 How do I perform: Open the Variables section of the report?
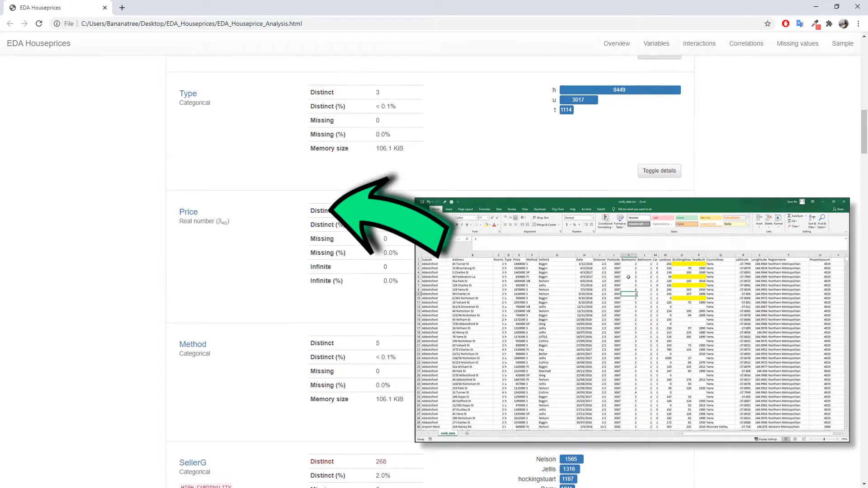click(x=656, y=43)
